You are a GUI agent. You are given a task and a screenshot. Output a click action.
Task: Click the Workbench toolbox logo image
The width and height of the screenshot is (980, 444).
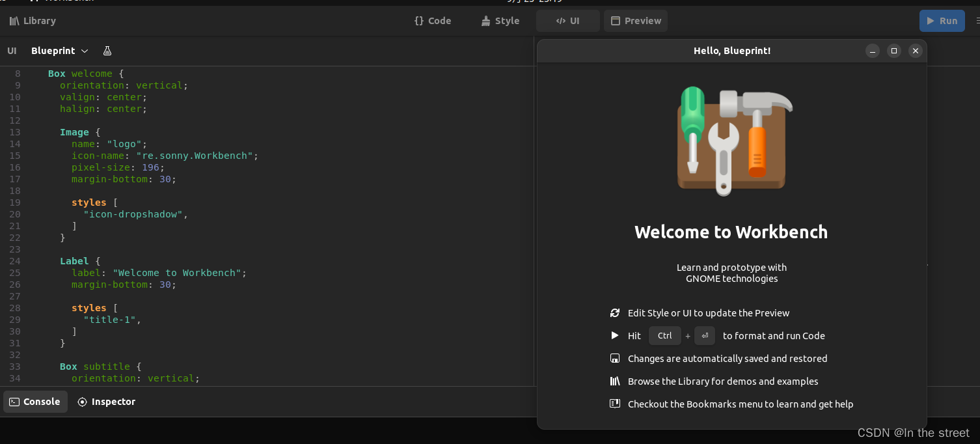point(731,141)
